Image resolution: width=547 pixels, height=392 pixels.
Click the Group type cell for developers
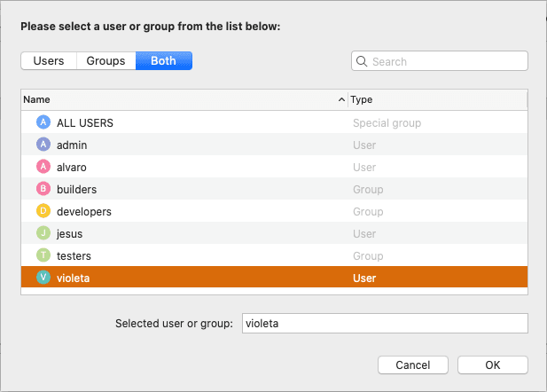(368, 212)
